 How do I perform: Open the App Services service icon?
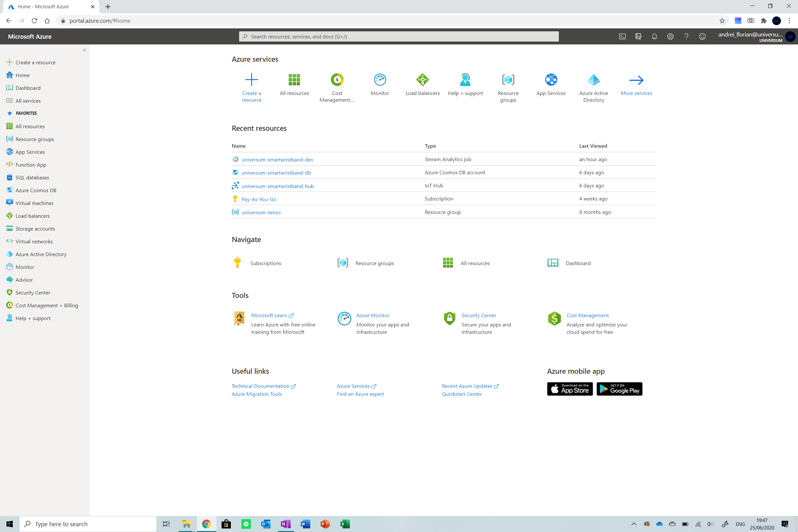[x=551, y=80]
